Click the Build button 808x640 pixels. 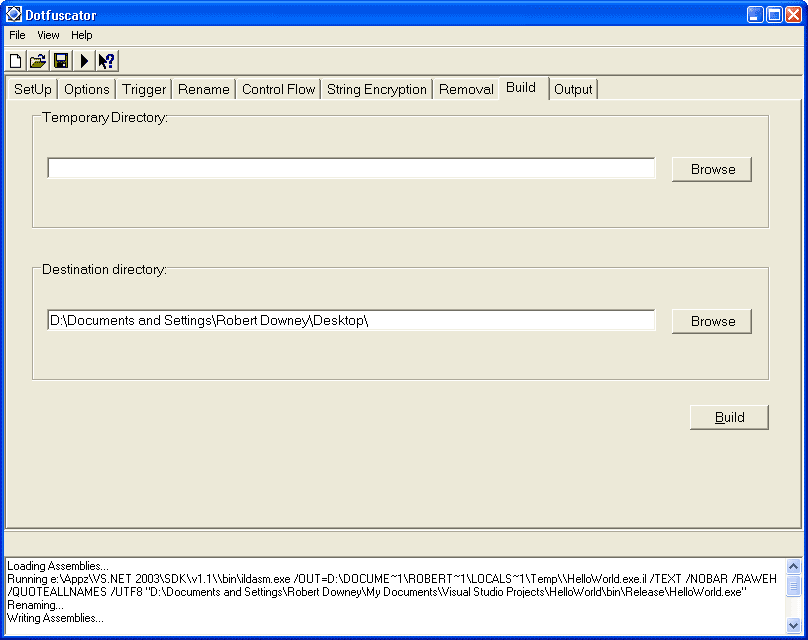(x=729, y=417)
